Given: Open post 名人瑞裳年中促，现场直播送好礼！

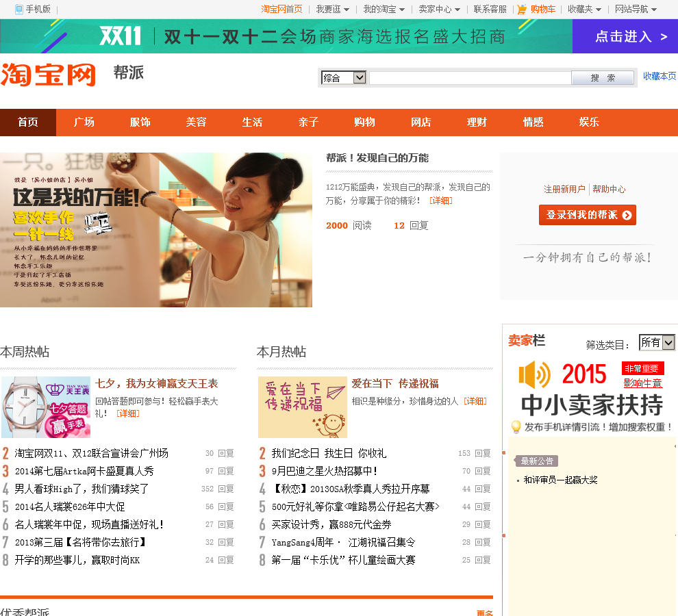Looking at the screenshot, I should tap(90, 524).
